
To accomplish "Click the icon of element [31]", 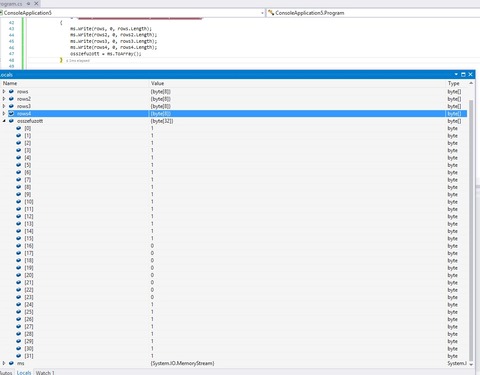I will point(19,356).
